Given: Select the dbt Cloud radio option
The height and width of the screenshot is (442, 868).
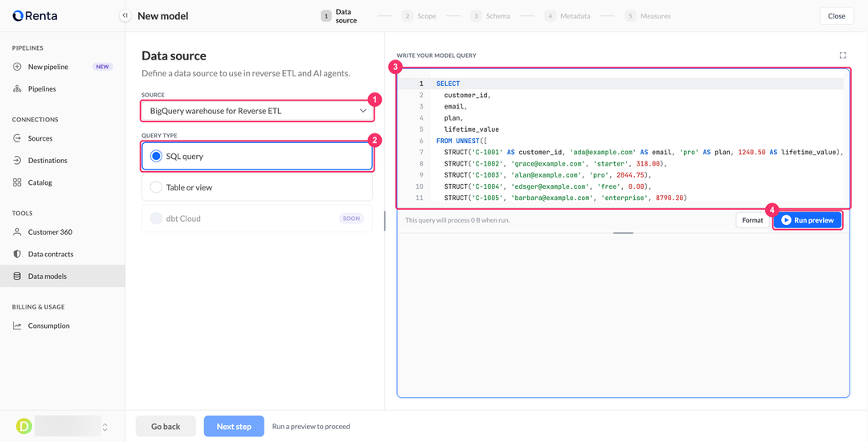Looking at the screenshot, I should [x=156, y=219].
